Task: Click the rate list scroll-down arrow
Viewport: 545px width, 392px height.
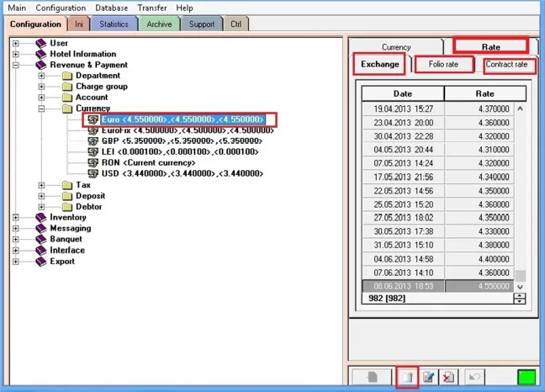Action: [x=520, y=287]
